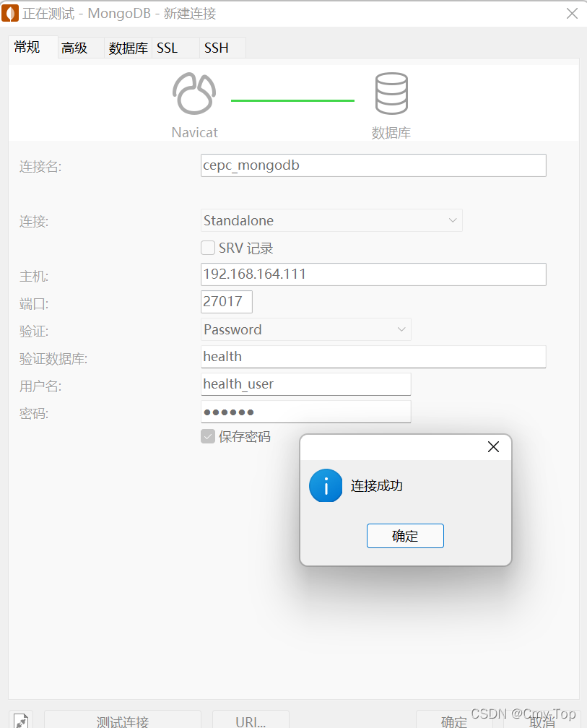Click 确定 in the 连接成功 dialog

[x=405, y=536]
